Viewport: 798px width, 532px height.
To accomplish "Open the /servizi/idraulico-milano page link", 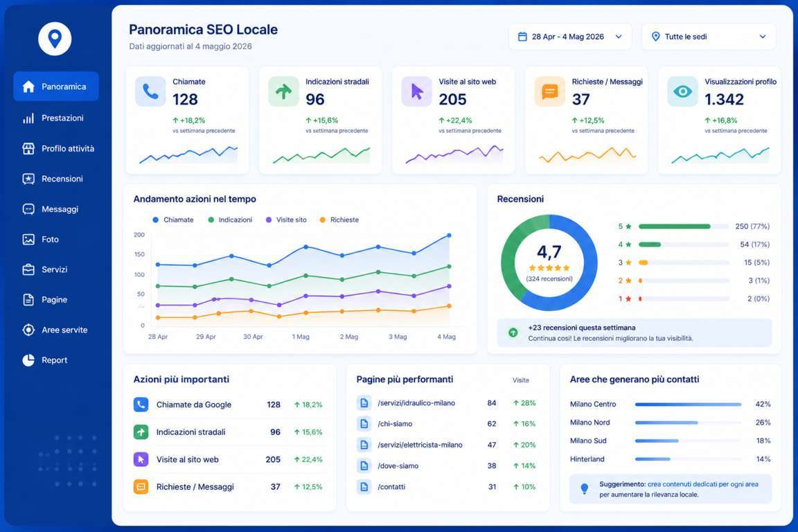I will 416,403.
